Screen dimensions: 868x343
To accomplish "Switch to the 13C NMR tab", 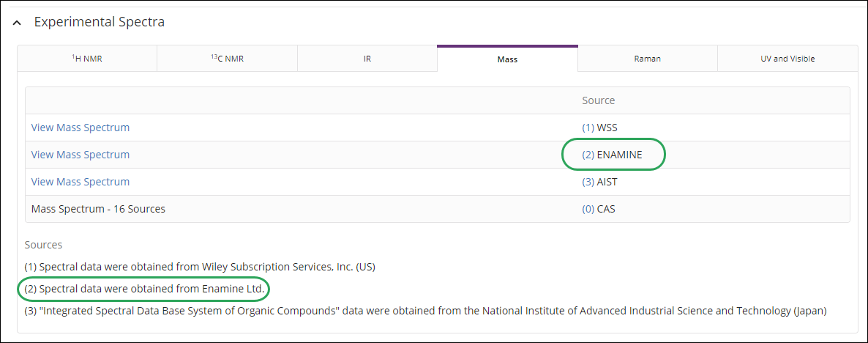I will [227, 59].
